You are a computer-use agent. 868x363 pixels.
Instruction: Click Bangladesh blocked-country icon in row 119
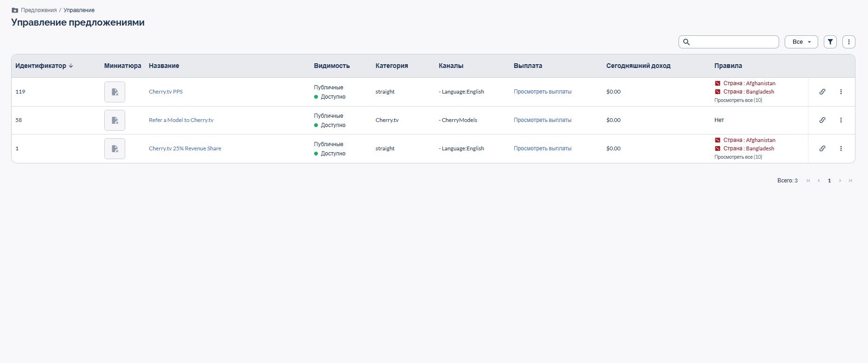(718, 92)
